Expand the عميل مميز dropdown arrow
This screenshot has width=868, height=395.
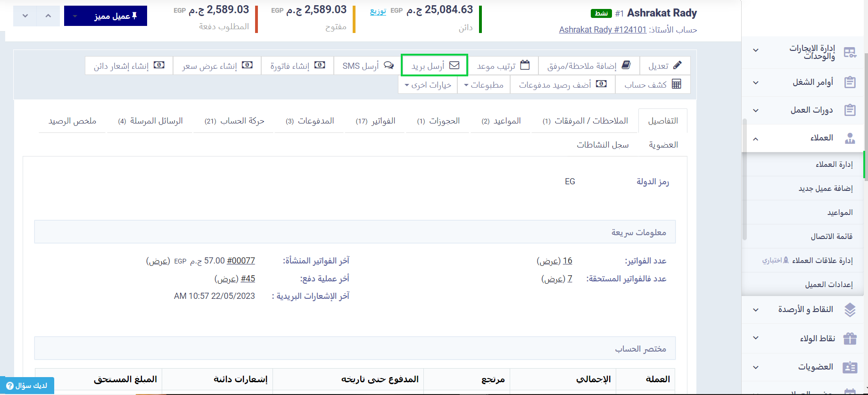(75, 16)
